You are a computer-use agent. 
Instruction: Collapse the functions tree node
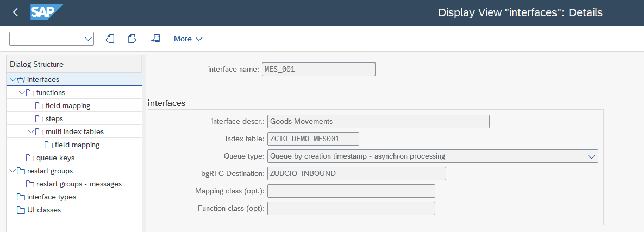[x=22, y=93]
